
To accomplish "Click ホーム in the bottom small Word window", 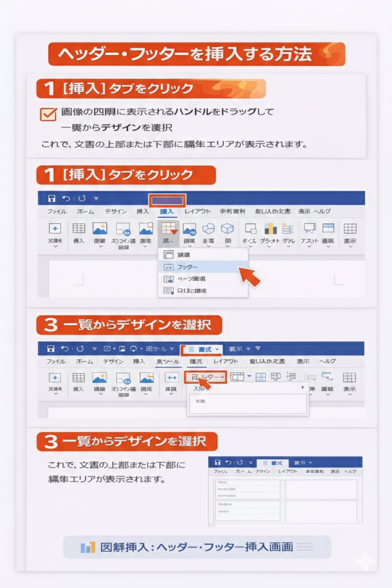I will [243, 472].
